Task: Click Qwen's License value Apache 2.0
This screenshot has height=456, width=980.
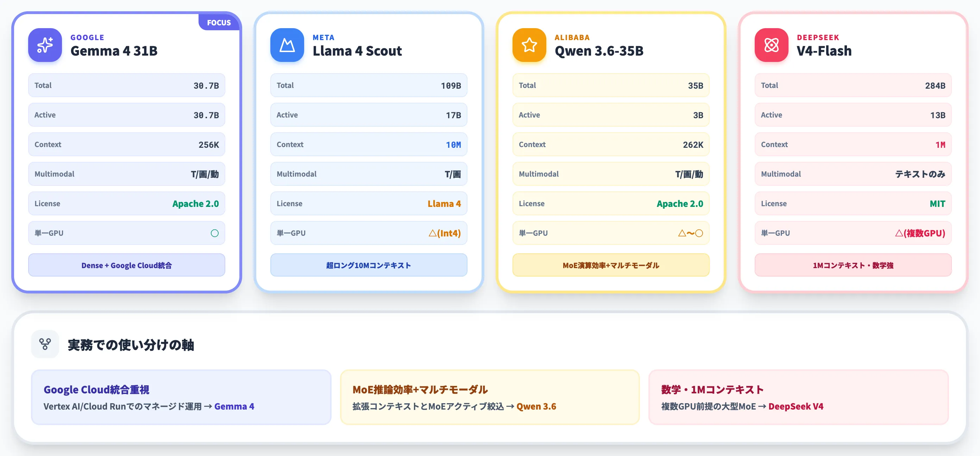Action: [x=680, y=203]
